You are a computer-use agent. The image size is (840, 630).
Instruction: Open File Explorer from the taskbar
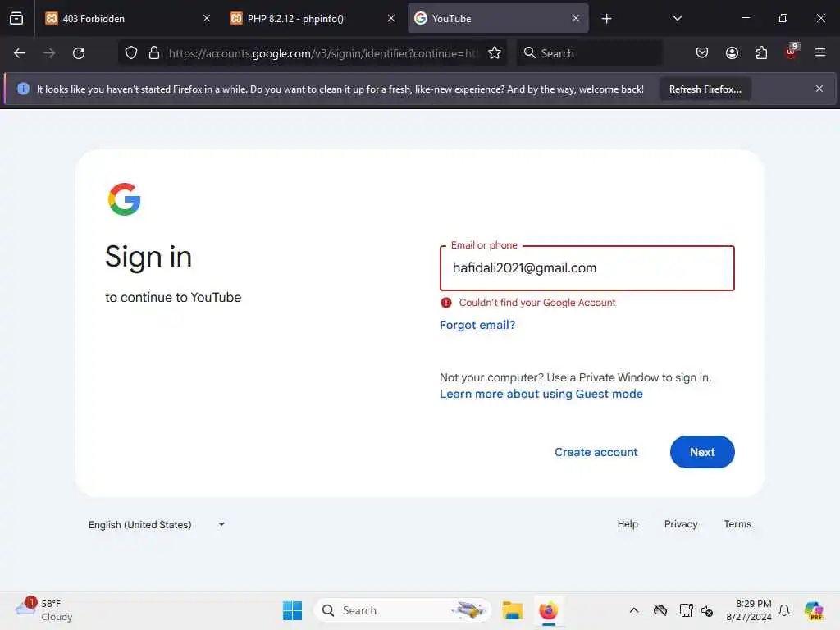(x=513, y=610)
